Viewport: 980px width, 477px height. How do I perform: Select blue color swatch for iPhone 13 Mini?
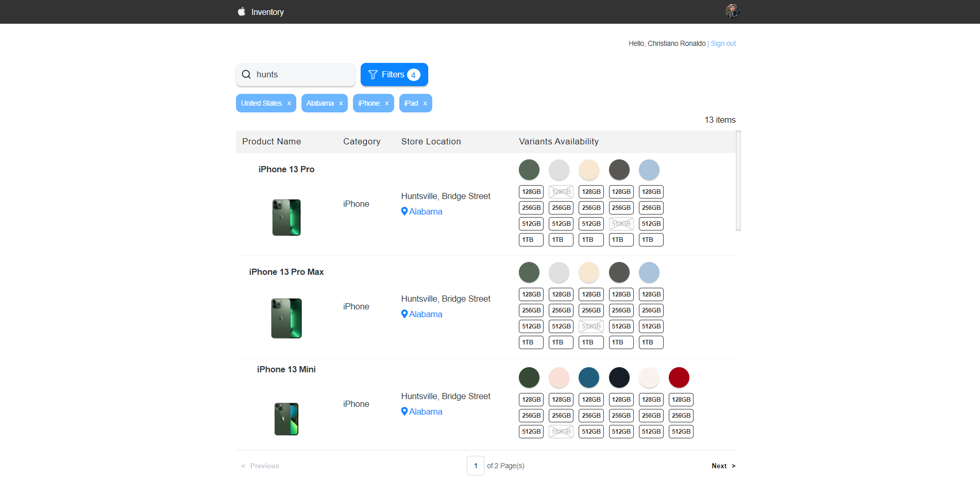point(589,377)
